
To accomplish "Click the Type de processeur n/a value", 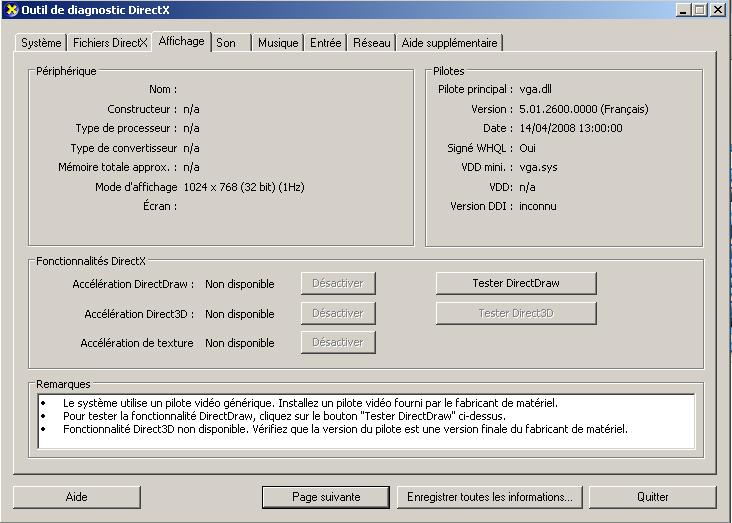I will pyautogui.click(x=191, y=128).
